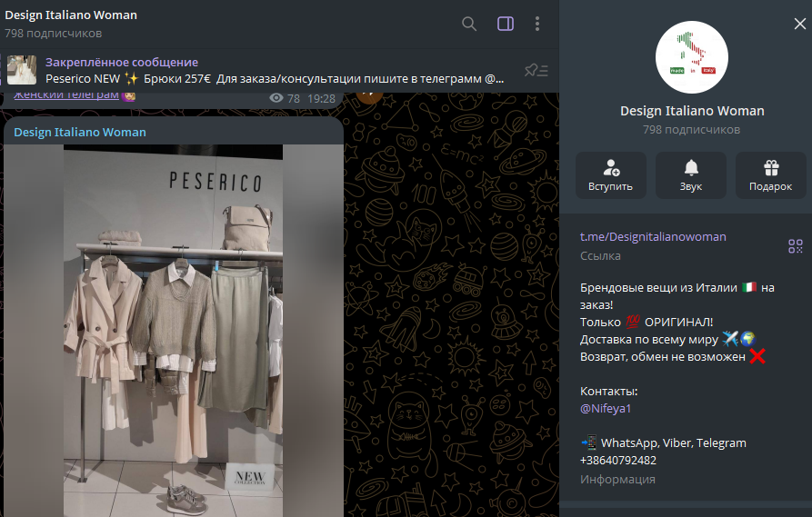This screenshot has height=517, width=812.
Task: Close the channel info panel
Action: tap(799, 24)
